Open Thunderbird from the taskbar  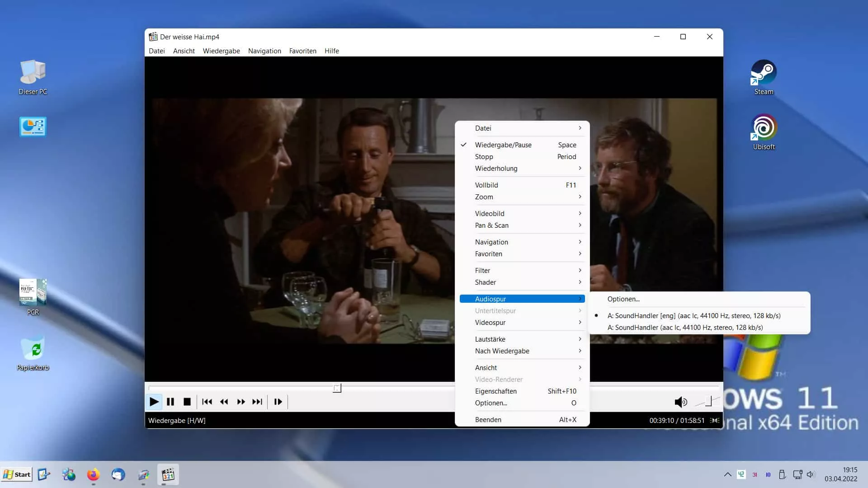coord(118,474)
